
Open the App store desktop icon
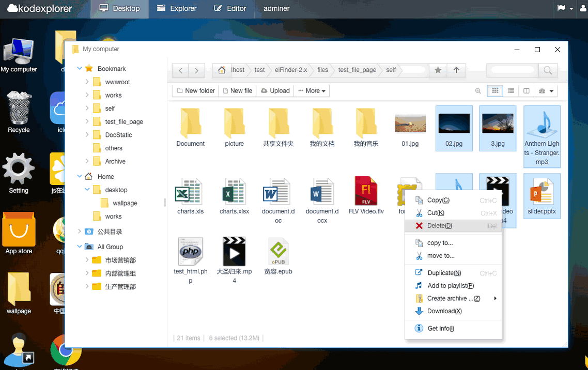19,230
